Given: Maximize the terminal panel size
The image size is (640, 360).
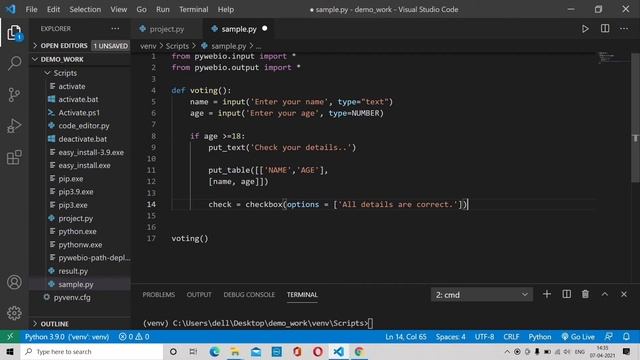Looking at the screenshot, I should 604,294.
